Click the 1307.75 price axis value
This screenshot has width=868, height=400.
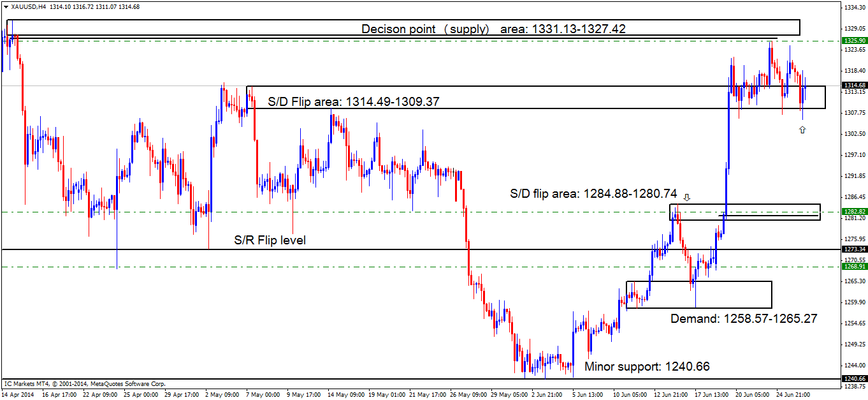(853, 113)
